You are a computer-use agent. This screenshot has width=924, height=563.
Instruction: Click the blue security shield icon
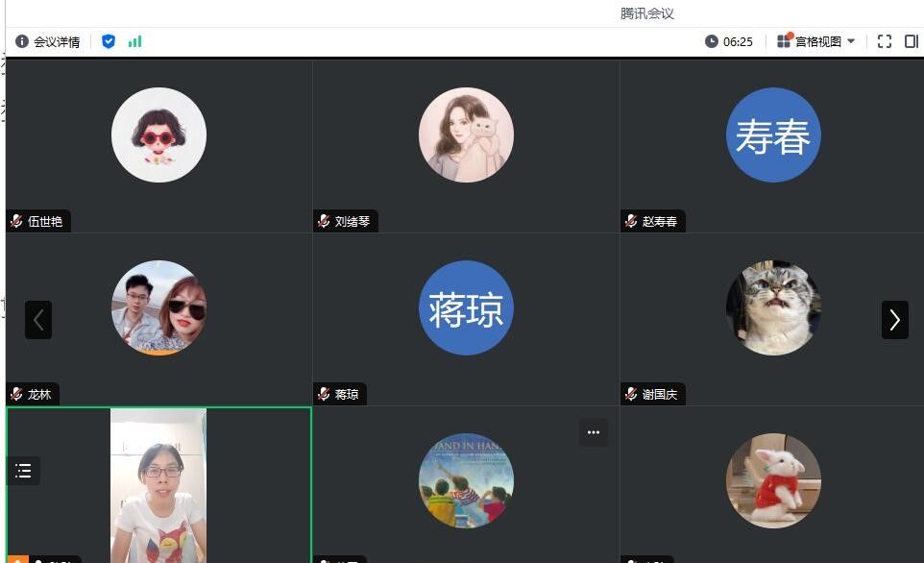[x=109, y=41]
